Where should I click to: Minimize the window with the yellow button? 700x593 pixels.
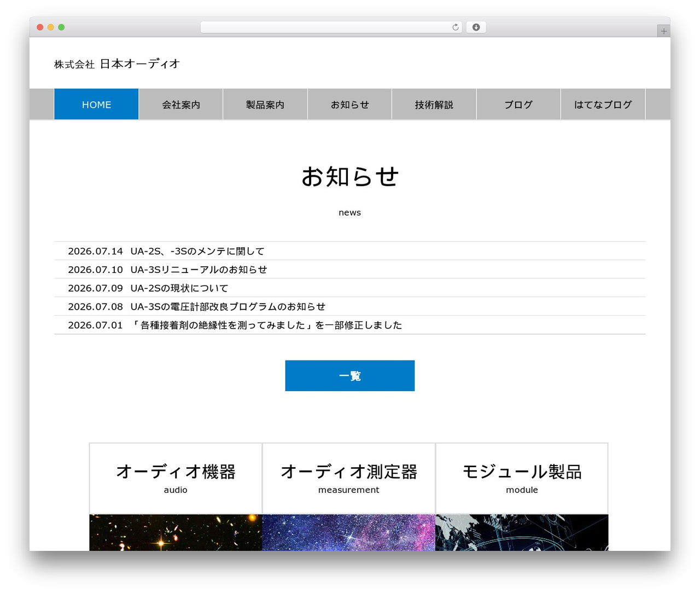51,27
